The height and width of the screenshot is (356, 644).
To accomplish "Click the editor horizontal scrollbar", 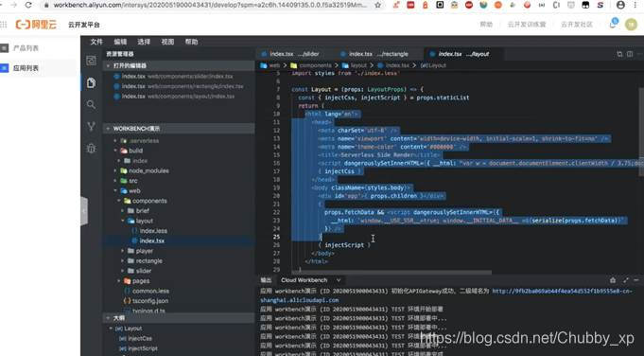I will pyautogui.click(x=391, y=272).
